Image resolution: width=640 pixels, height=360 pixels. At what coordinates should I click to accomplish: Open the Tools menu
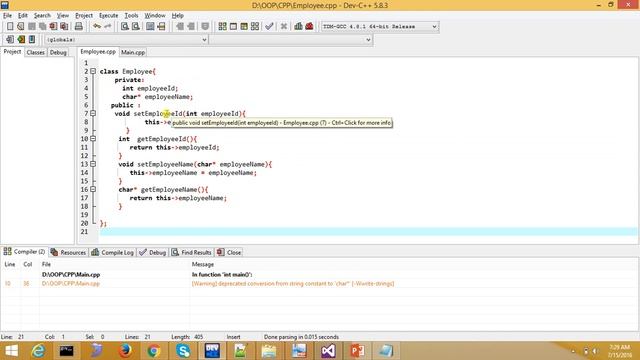pos(131,16)
